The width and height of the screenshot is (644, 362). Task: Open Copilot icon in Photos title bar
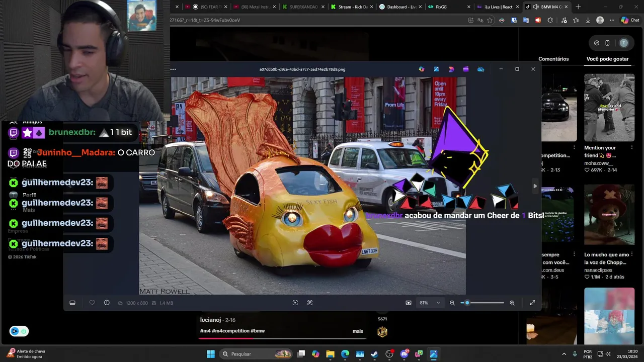422,69
